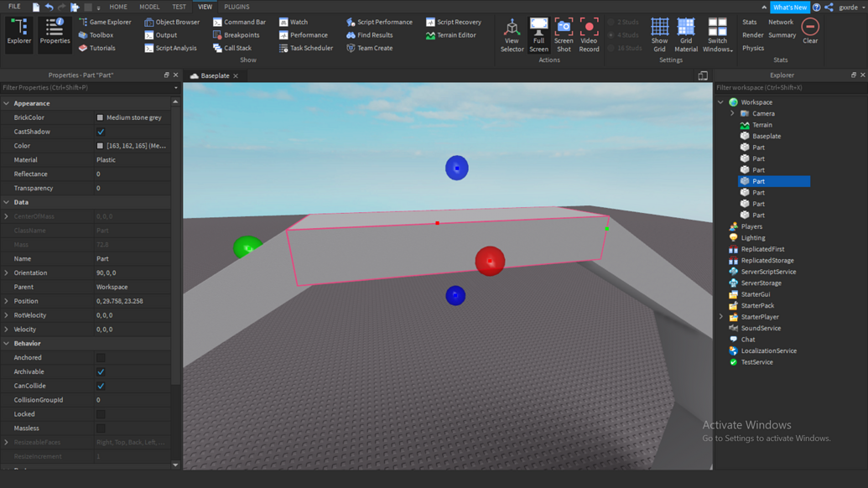The width and height of the screenshot is (868, 488).
Task: Open the Watch window
Action: coord(294,22)
